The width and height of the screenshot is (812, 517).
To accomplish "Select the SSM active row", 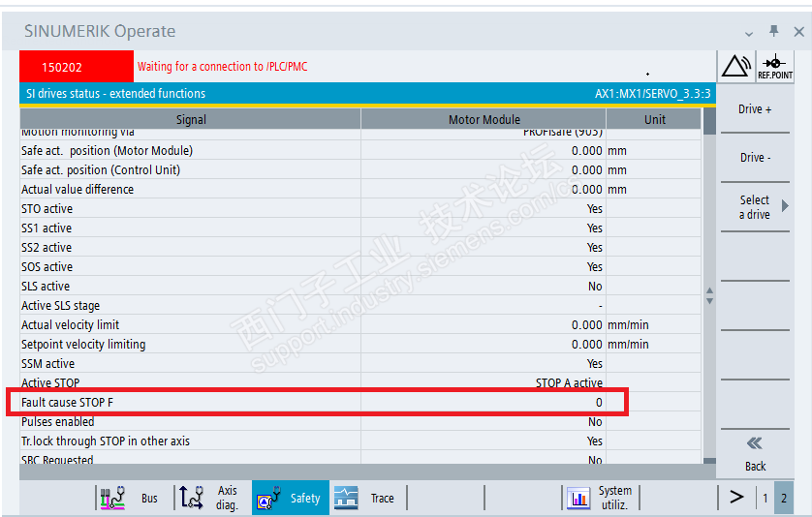I will pos(360,364).
